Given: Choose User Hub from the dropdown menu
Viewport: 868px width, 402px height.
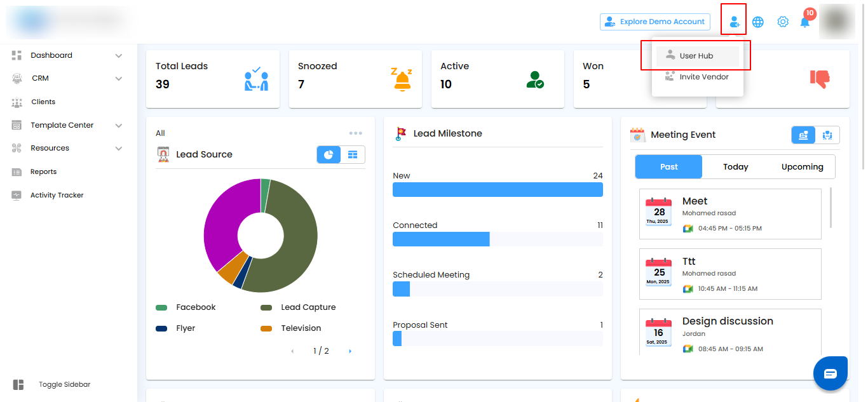Looking at the screenshot, I should (697, 56).
